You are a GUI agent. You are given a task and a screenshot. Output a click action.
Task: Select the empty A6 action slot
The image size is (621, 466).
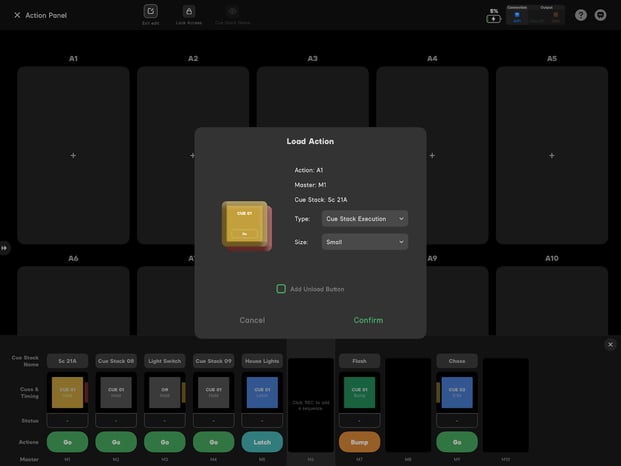point(73,301)
